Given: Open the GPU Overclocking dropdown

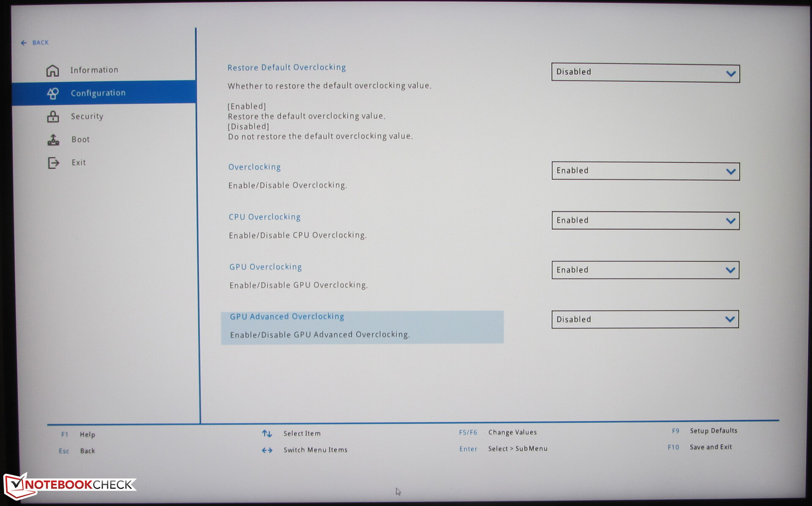Looking at the screenshot, I should pyautogui.click(x=645, y=270).
